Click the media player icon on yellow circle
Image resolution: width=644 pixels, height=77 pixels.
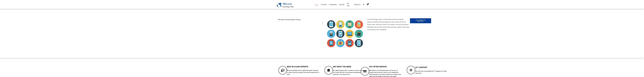coord(340,24)
